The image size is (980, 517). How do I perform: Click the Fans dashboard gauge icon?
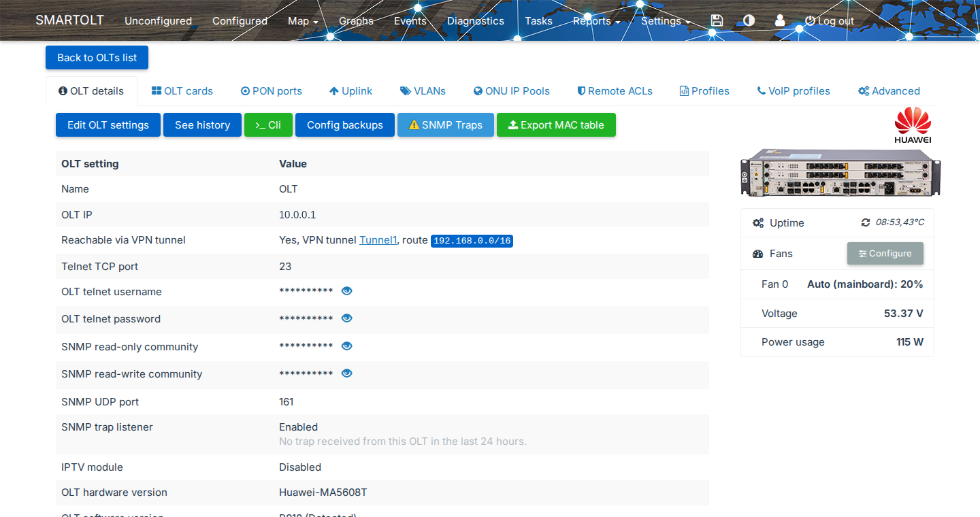758,254
